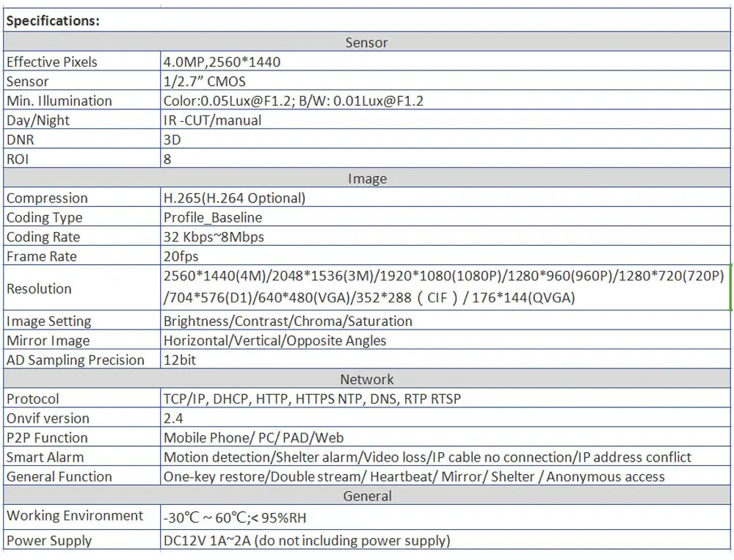Image resolution: width=734 pixels, height=560 pixels.
Task: Click the 4.0MP,2560*1440 value cell
Action: point(446,62)
